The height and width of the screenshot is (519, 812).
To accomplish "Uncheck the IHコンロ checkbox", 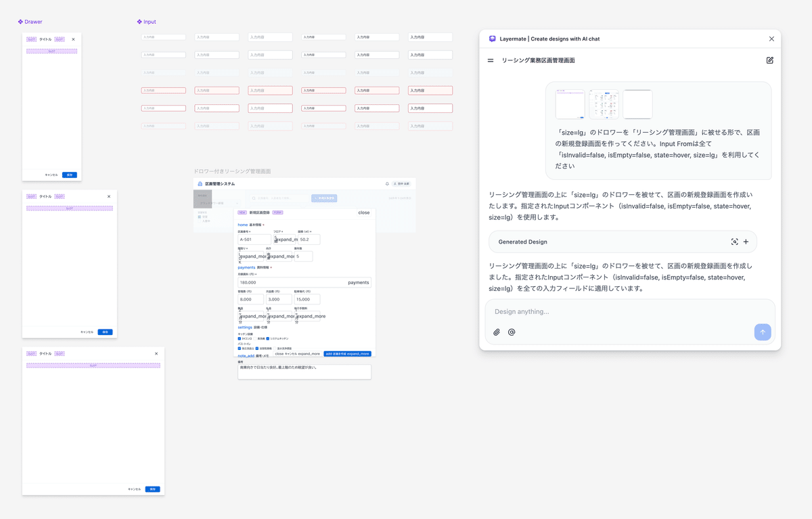I will point(239,338).
